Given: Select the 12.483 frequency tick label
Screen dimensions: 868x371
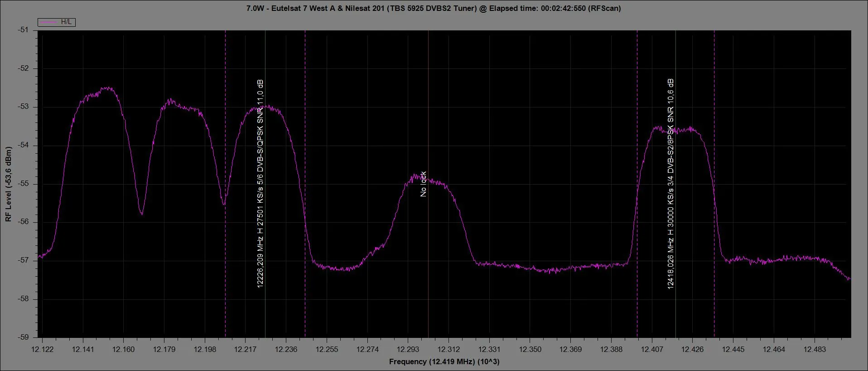Looking at the screenshot, I should tap(815, 349).
